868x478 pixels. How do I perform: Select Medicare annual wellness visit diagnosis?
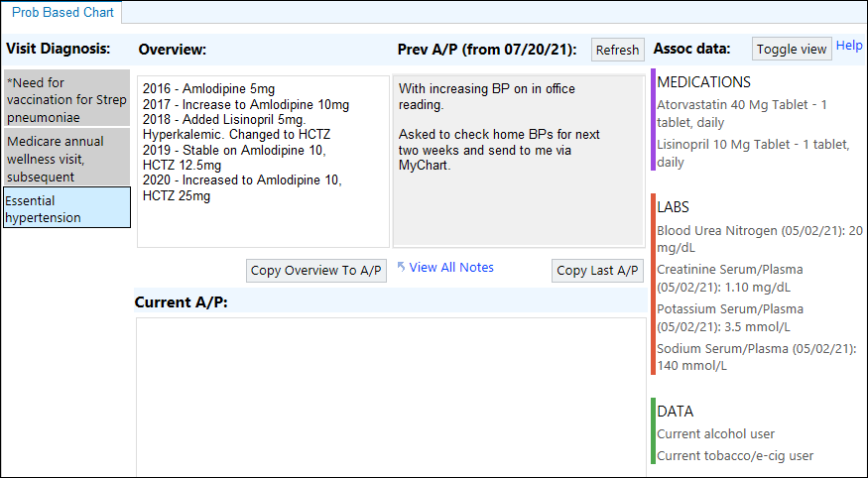66,159
